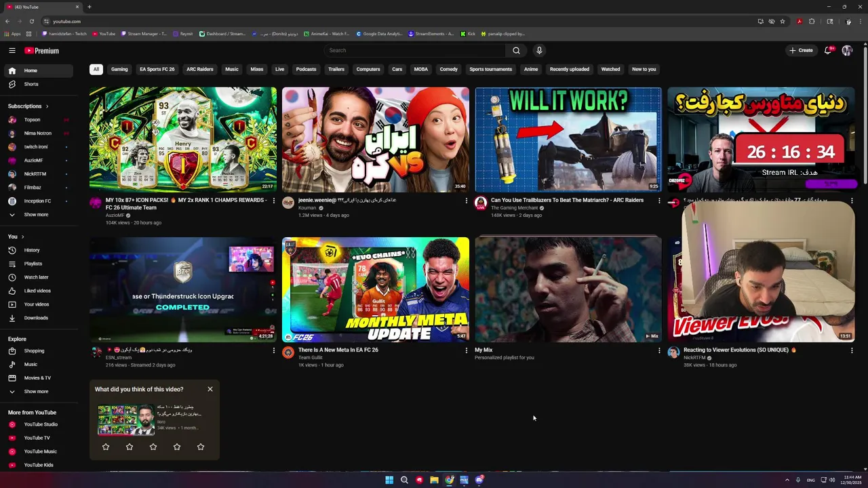Reload the page in the browser
This screenshot has width=868, height=488.
click(x=31, y=21)
